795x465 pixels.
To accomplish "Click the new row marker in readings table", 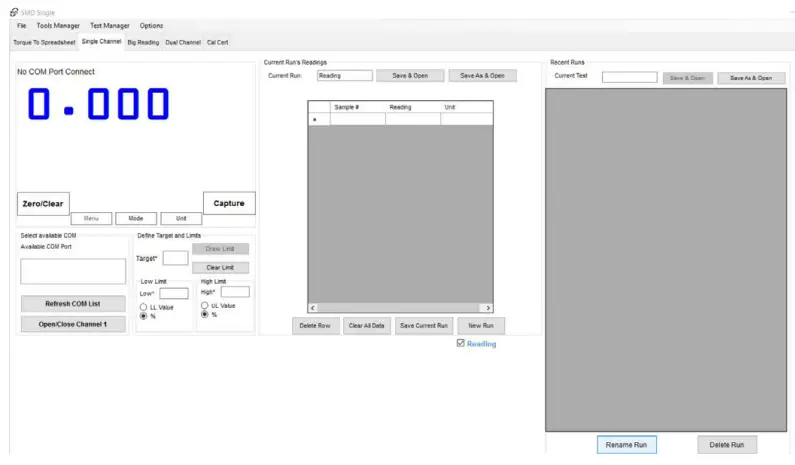I will 319,119.
